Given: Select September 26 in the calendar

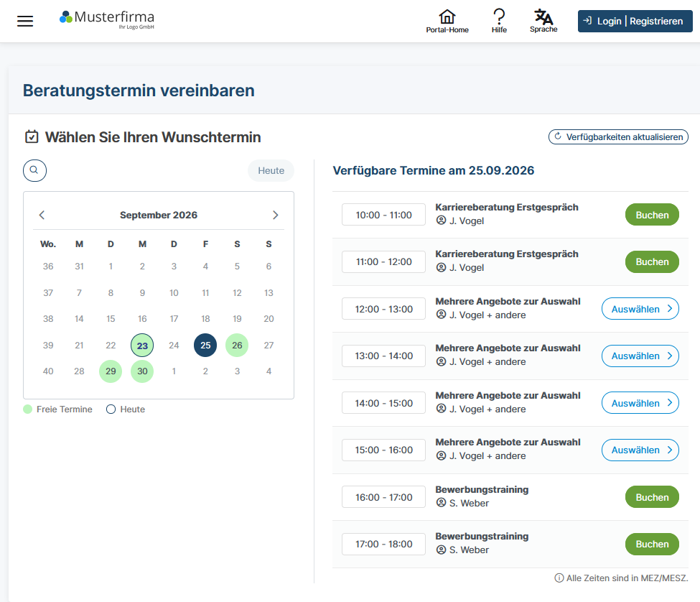Looking at the screenshot, I should pyautogui.click(x=237, y=346).
